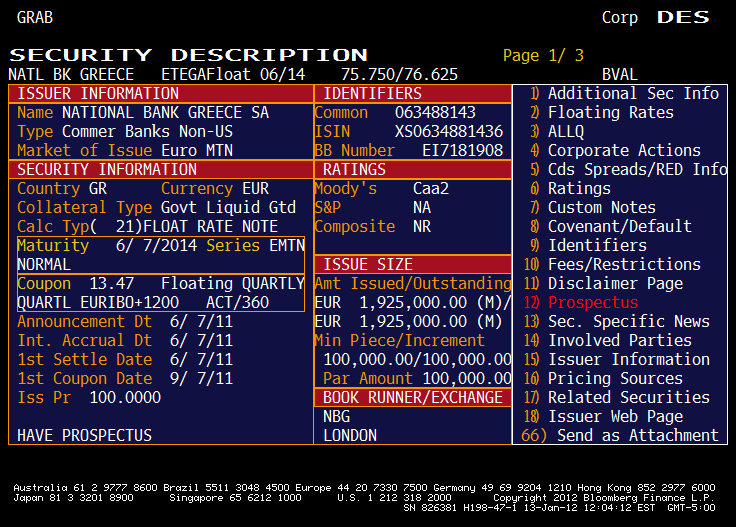Click the ETEGAFloat 06/14 ticker text
This screenshot has height=527, width=736.
click(233, 75)
